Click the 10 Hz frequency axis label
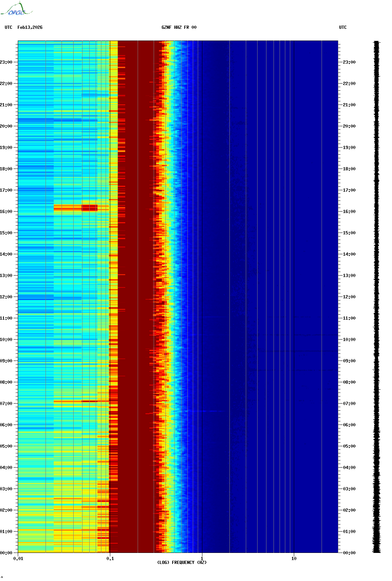 tap(294, 559)
